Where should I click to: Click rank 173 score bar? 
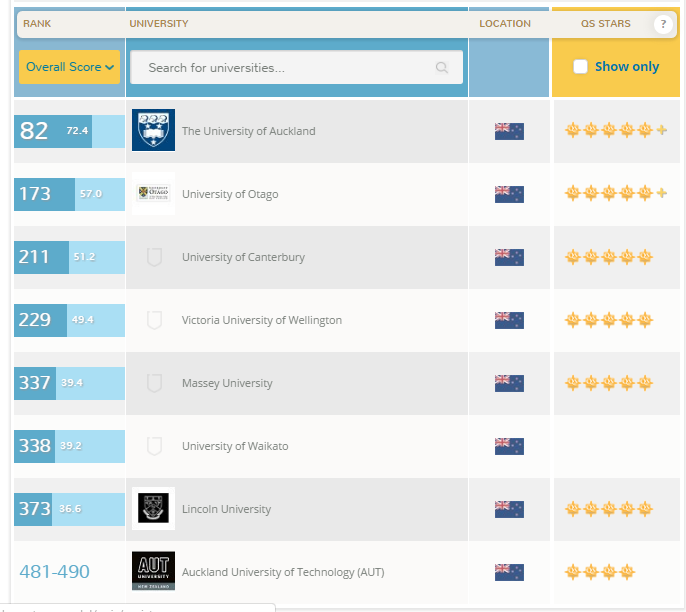(x=69, y=194)
